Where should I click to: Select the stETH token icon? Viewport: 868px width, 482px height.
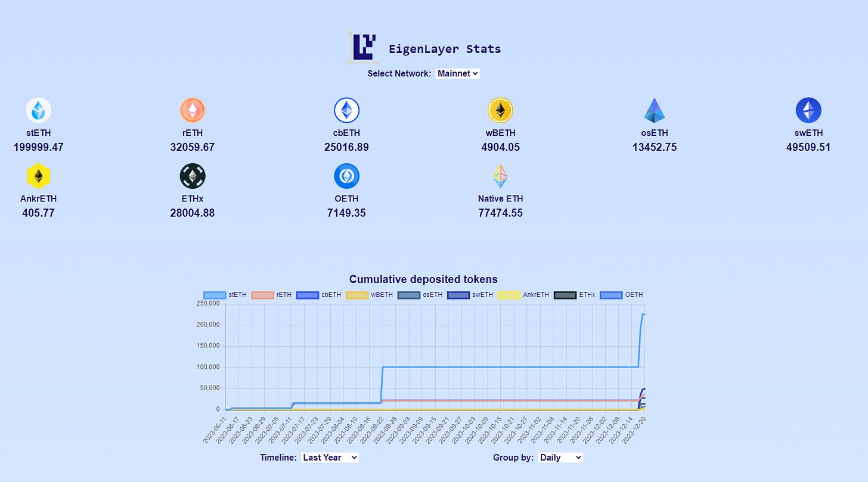point(38,110)
